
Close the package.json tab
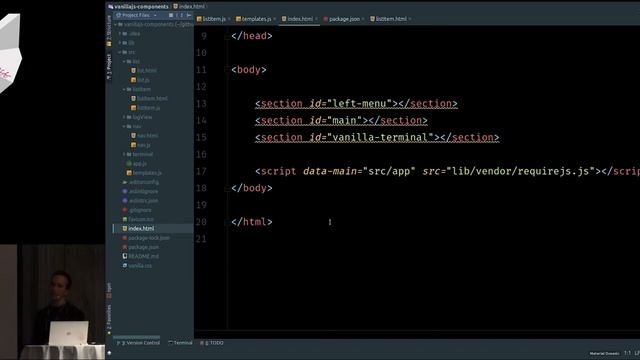363,19
